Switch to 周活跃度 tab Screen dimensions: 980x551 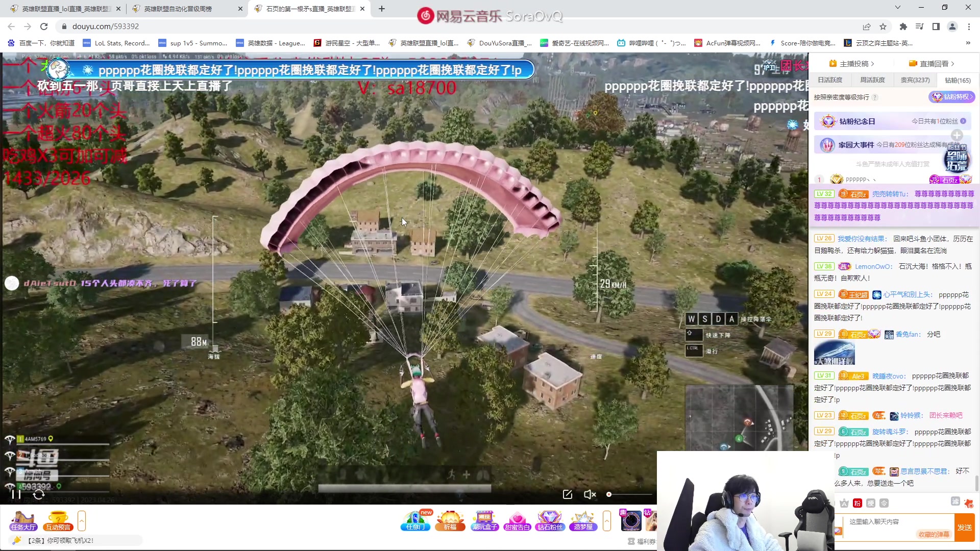[872, 80]
